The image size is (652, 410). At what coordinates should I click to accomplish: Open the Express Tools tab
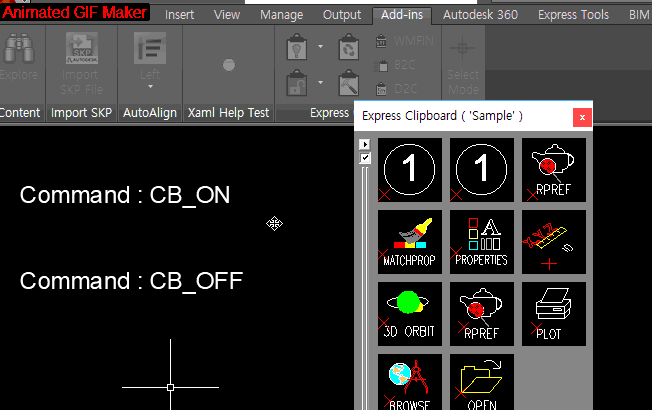coord(573,15)
